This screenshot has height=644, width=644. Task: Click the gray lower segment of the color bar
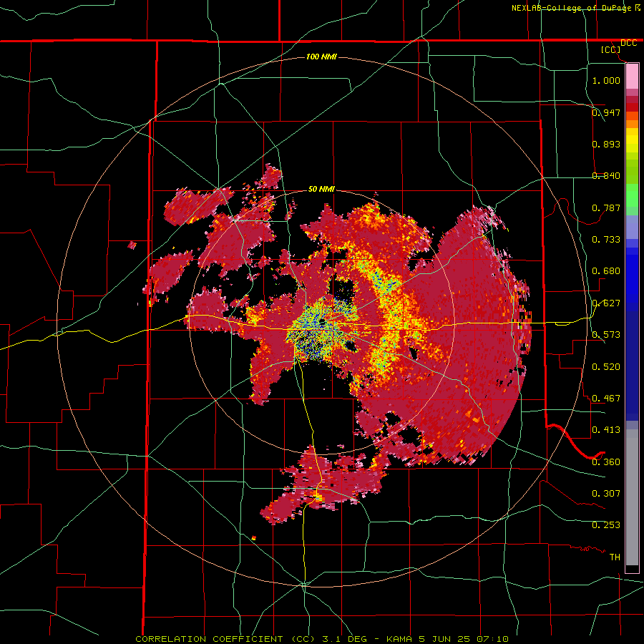click(632, 497)
